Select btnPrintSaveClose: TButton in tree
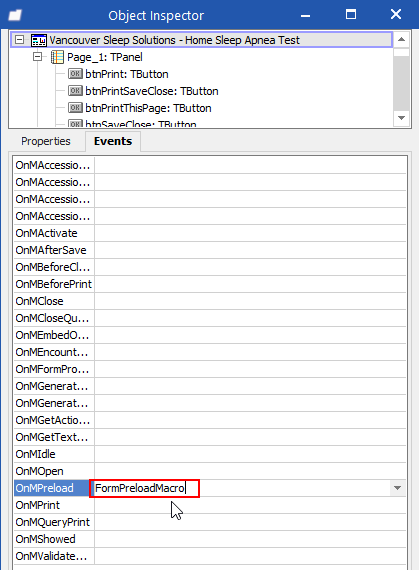The image size is (419, 570). [152, 91]
